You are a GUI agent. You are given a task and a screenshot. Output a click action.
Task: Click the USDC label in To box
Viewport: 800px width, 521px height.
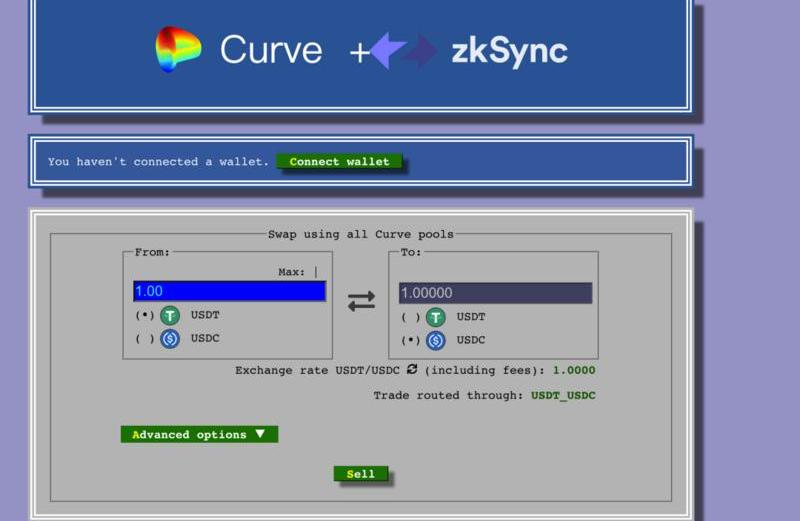471,340
